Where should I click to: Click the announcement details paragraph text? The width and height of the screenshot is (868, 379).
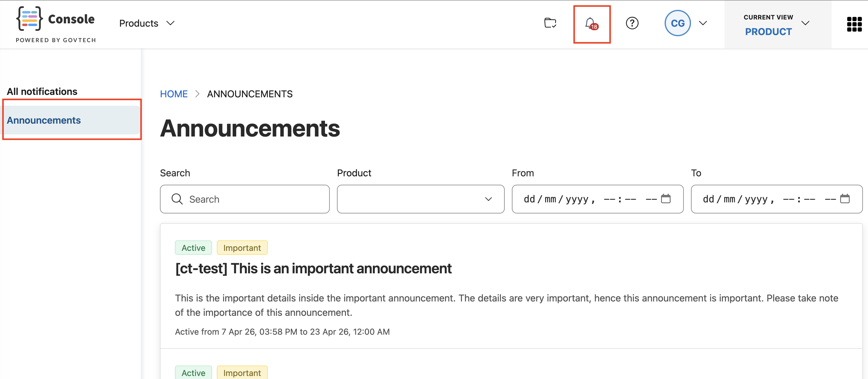tap(506, 305)
